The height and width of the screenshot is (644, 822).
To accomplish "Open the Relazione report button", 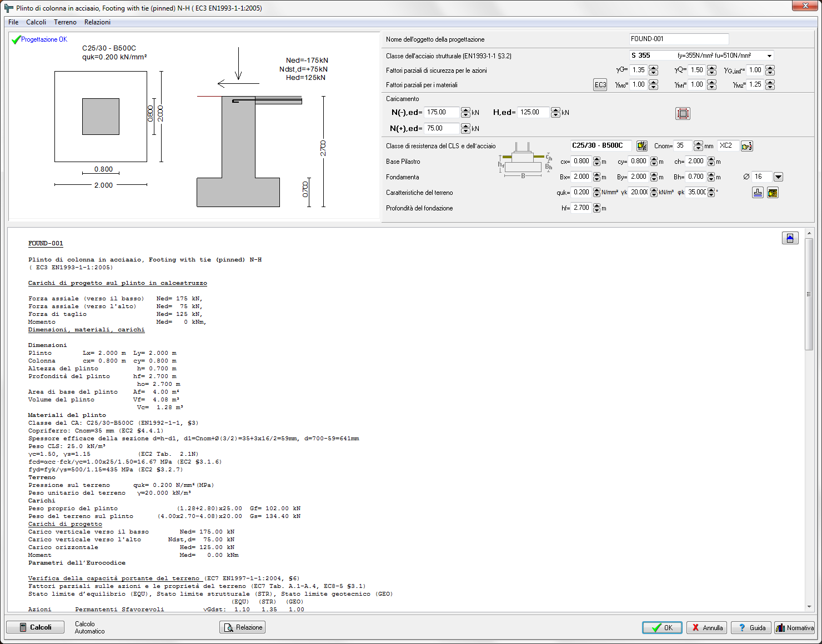I will pos(243,627).
